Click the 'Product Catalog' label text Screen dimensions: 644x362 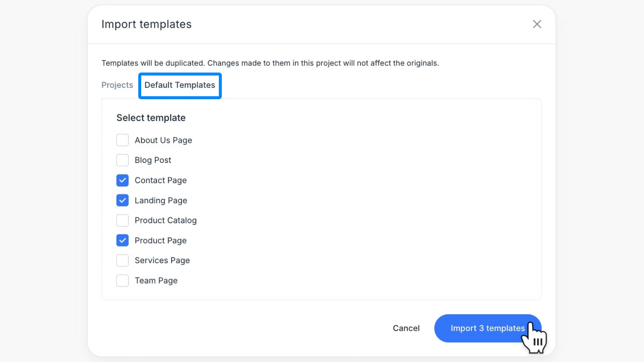(166, 220)
